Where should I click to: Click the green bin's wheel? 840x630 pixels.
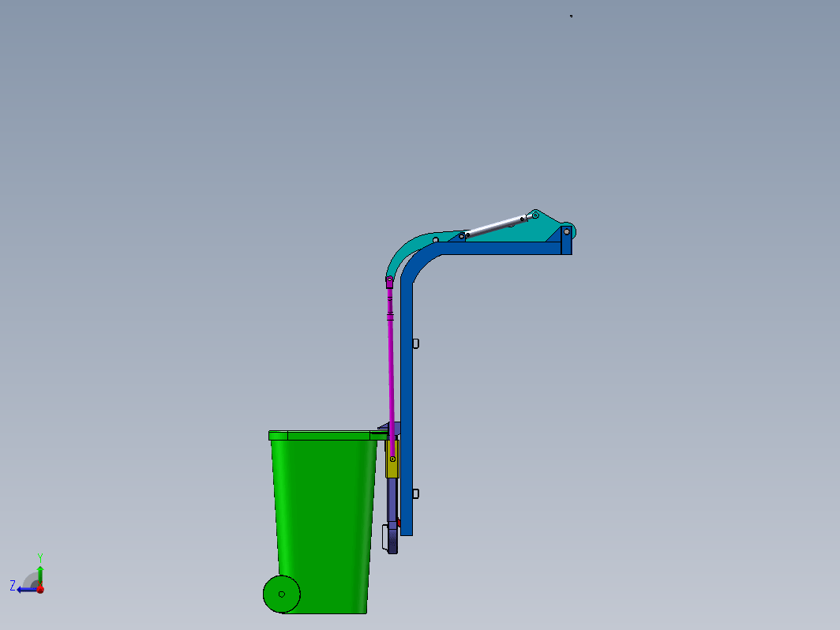click(282, 594)
